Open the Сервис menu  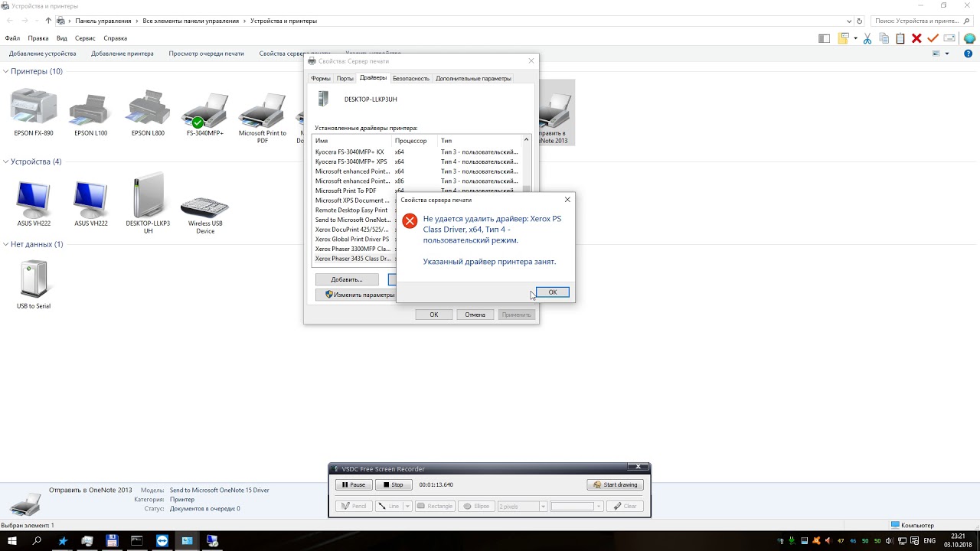click(85, 38)
